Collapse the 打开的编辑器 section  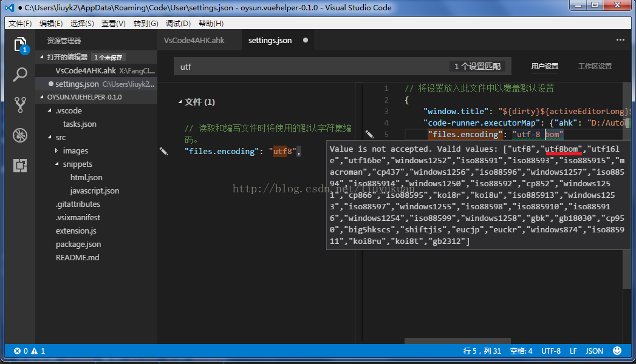(x=42, y=57)
